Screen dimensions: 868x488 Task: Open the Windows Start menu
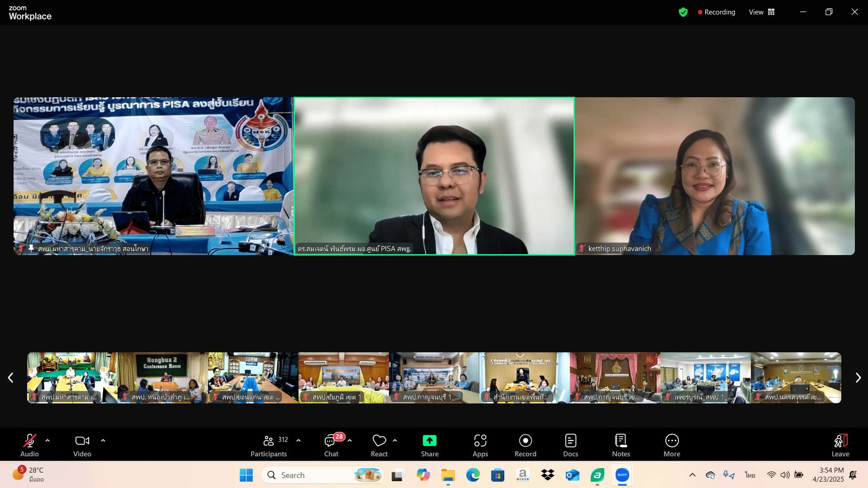(x=246, y=475)
